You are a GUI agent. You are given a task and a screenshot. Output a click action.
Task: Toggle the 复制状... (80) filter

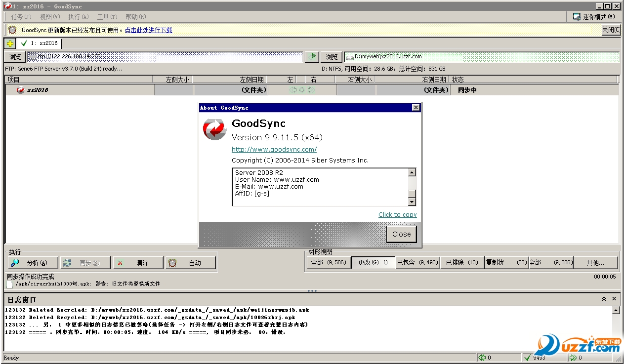[x=506, y=263]
